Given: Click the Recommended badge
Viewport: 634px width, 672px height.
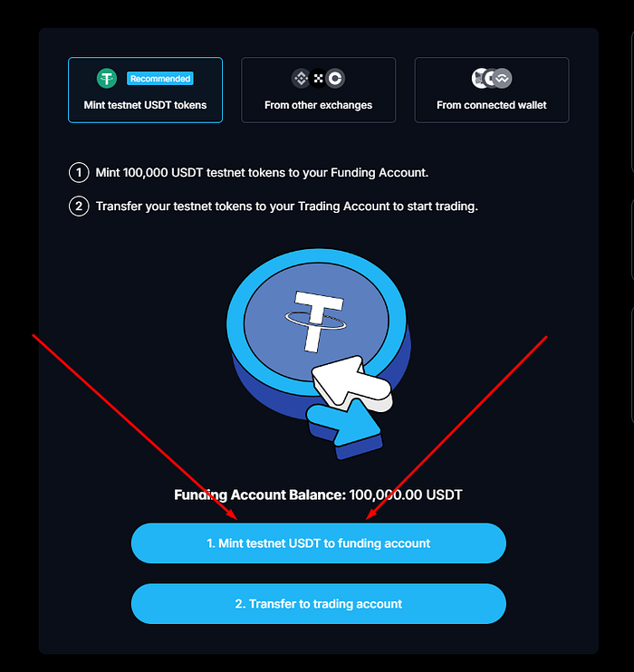Looking at the screenshot, I should tap(160, 79).
